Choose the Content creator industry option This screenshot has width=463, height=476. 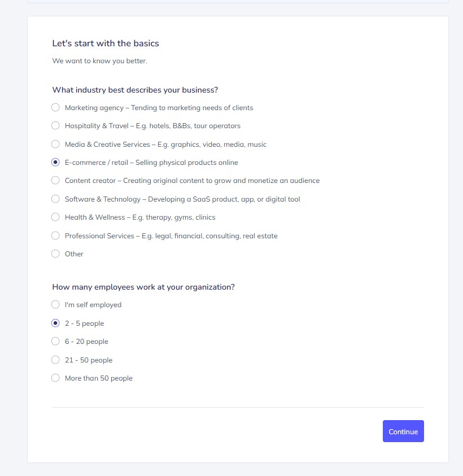(x=55, y=181)
